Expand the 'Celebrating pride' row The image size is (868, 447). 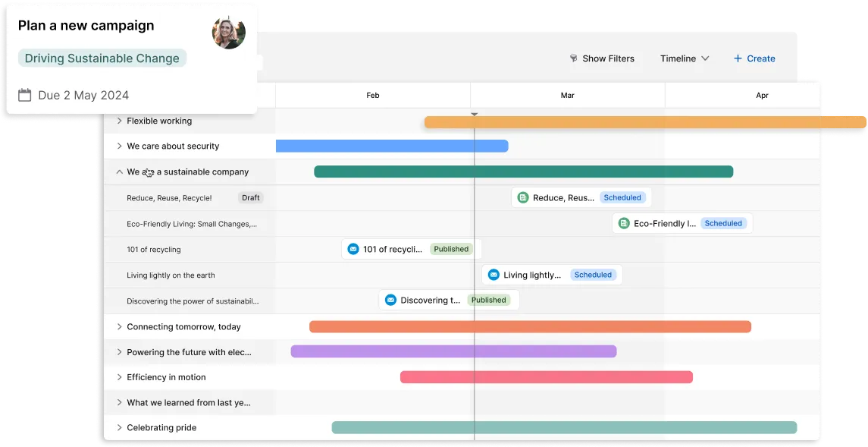(118, 427)
